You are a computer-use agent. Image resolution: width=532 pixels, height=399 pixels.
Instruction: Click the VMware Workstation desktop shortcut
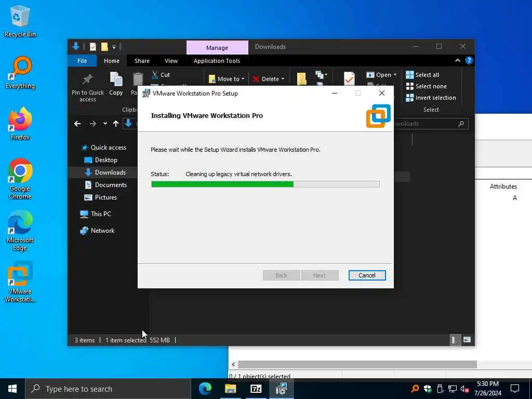click(20, 282)
